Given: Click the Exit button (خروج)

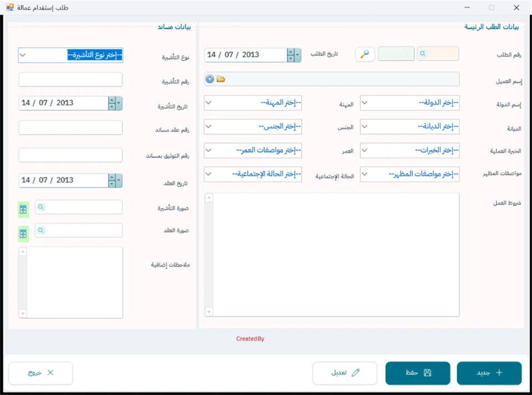Looking at the screenshot, I should (40, 373).
